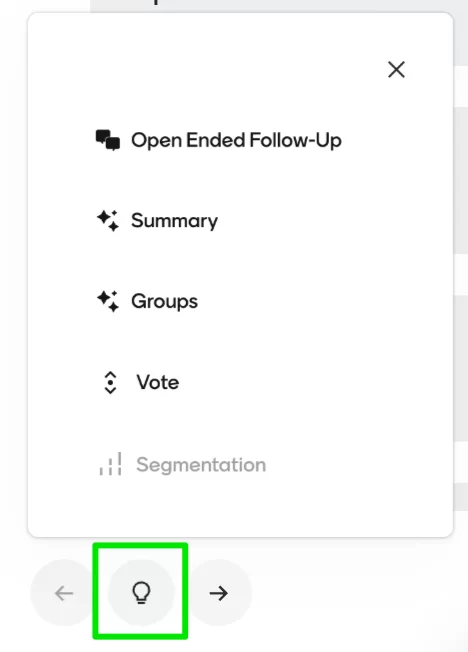Go back using the left arrow button
The image size is (468, 652).
pos(64,593)
